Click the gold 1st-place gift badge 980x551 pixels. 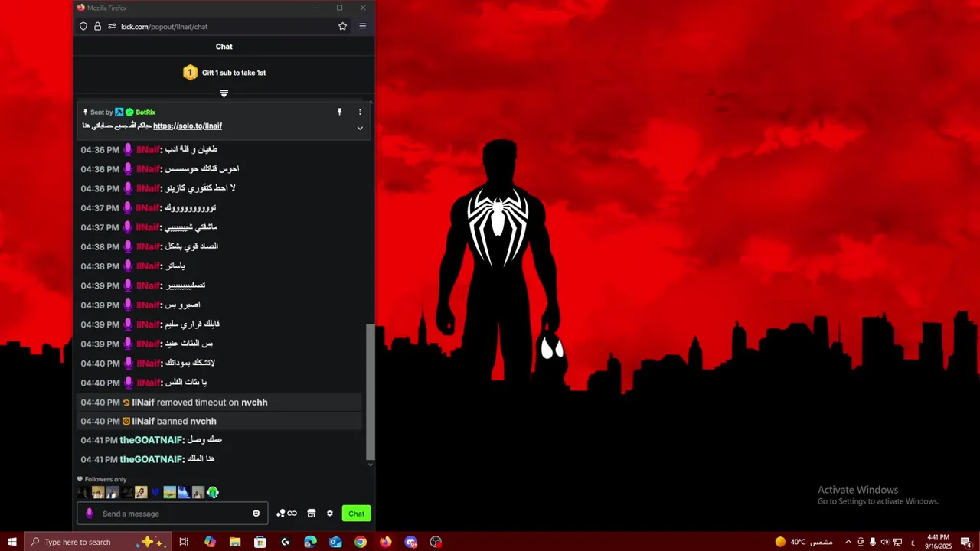(x=190, y=73)
